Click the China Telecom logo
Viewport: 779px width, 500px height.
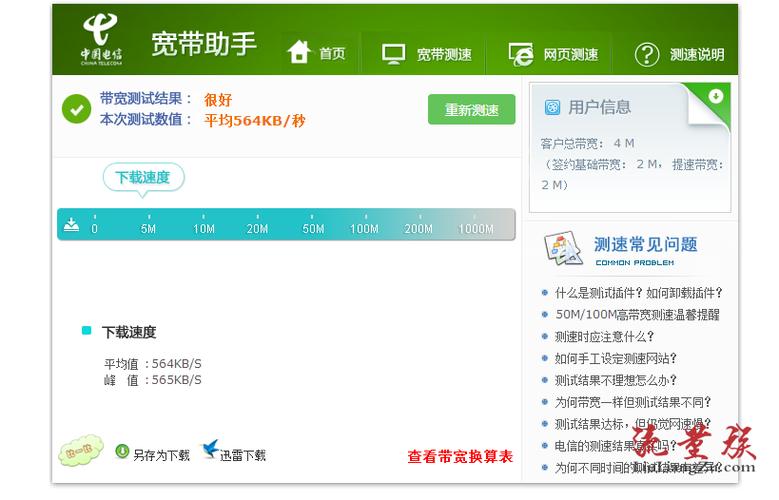pos(101,39)
